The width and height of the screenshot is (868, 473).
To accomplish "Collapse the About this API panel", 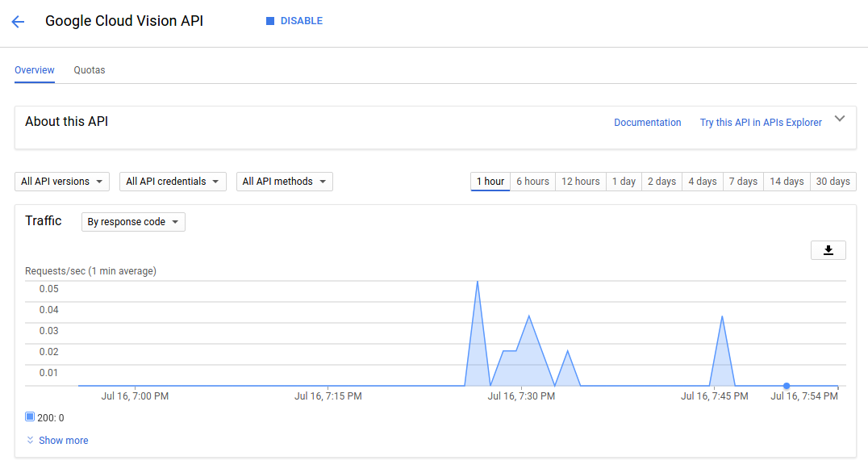I will point(840,119).
